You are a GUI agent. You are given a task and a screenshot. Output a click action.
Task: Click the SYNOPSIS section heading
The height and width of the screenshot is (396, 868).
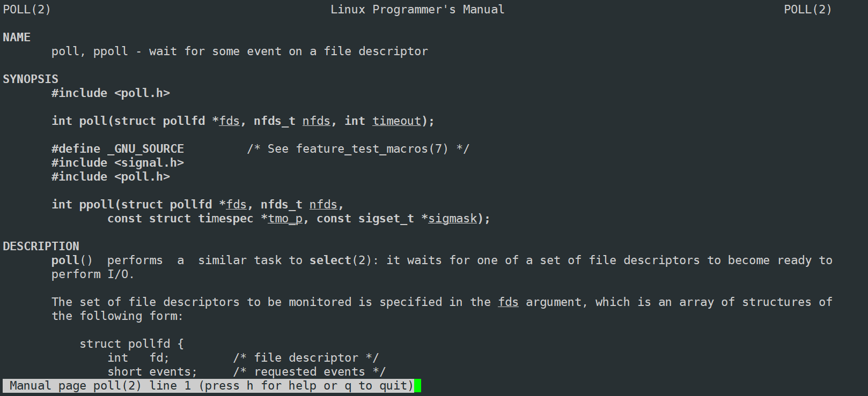point(31,79)
